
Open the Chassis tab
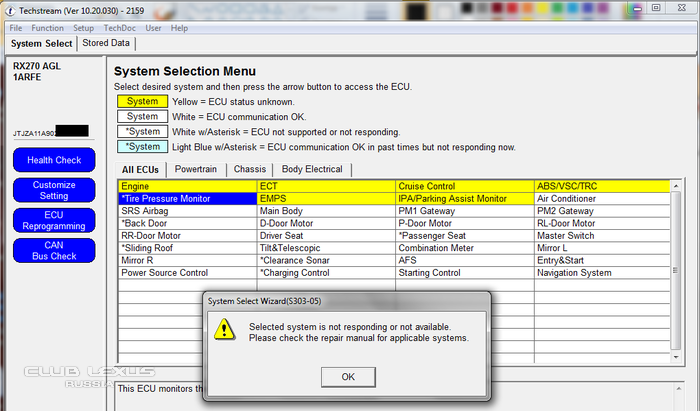tap(249, 169)
